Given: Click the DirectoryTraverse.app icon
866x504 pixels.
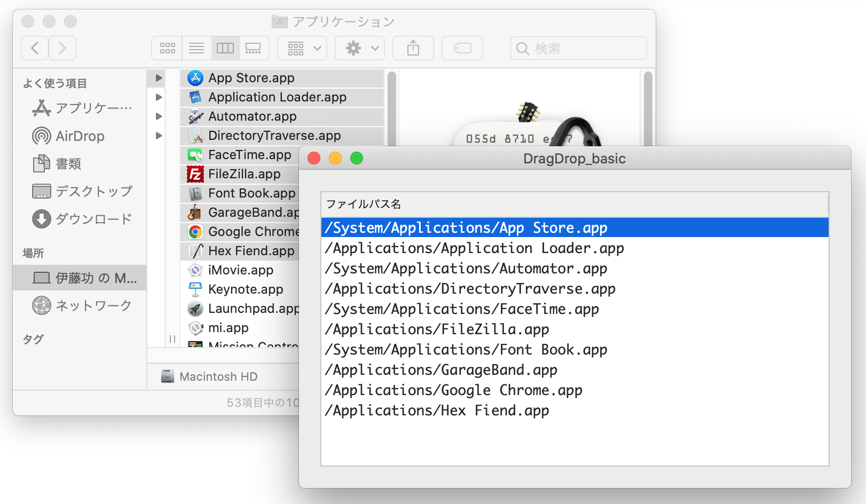Looking at the screenshot, I should point(195,136).
